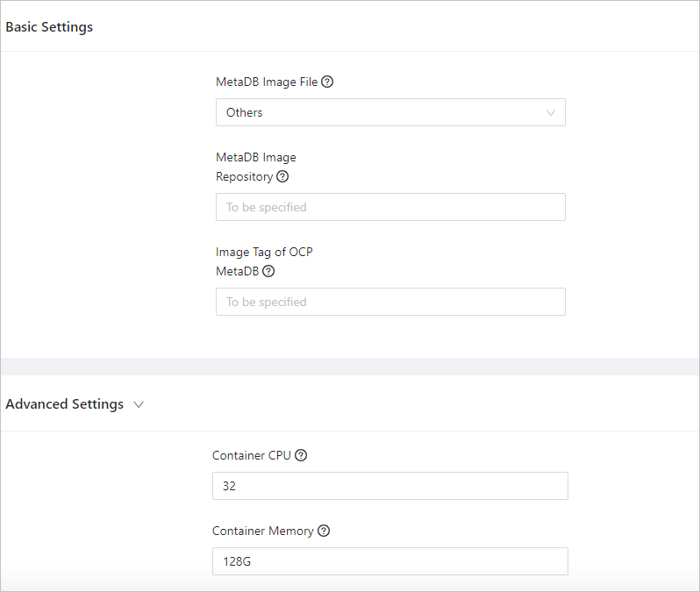
Task: Click the Container CPU label
Action: coord(252,455)
